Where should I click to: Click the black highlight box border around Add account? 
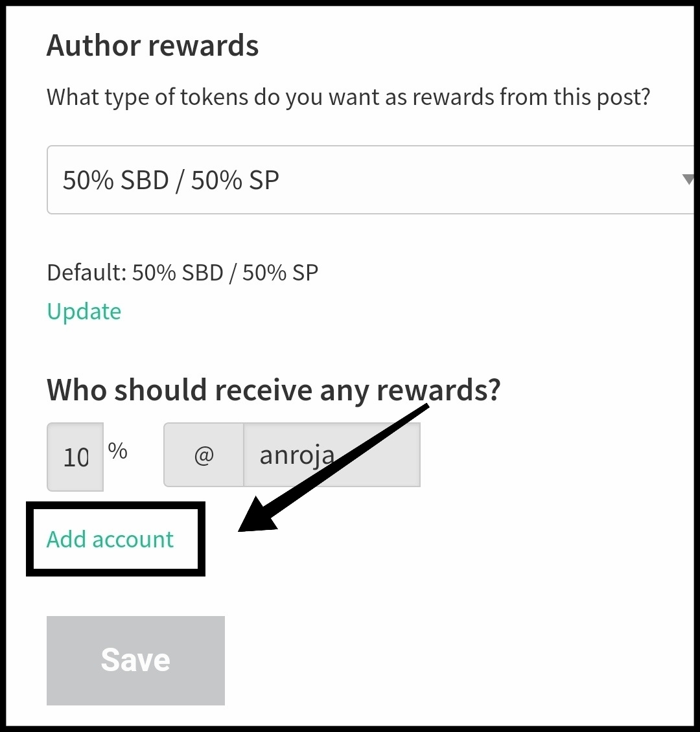pos(115,505)
